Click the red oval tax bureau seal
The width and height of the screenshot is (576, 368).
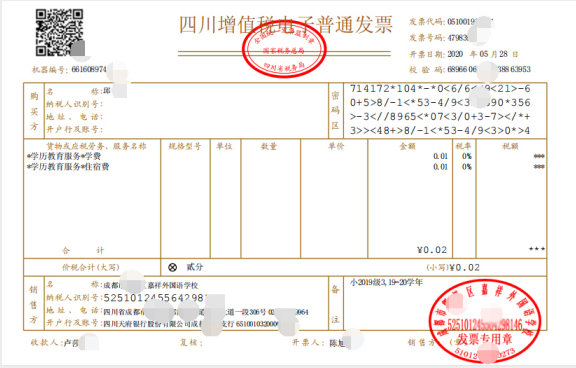pos(284,50)
